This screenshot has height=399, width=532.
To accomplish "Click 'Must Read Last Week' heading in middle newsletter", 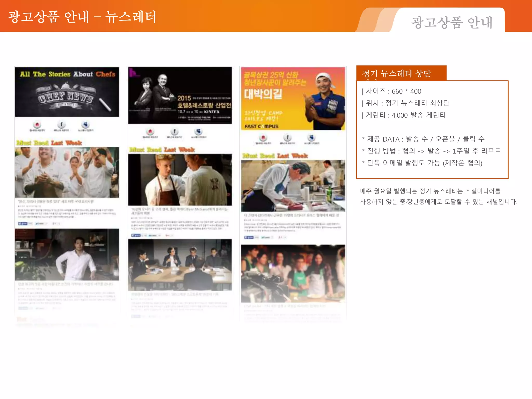I will pos(162,149).
